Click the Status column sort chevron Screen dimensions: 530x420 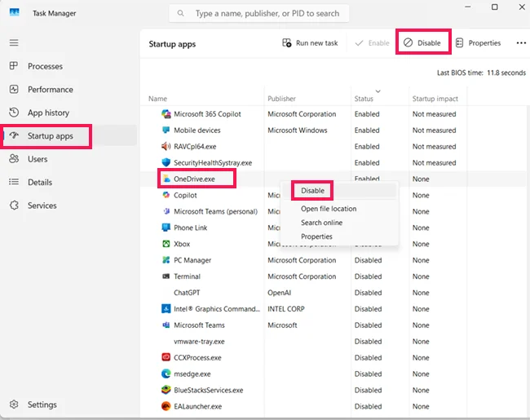click(378, 91)
